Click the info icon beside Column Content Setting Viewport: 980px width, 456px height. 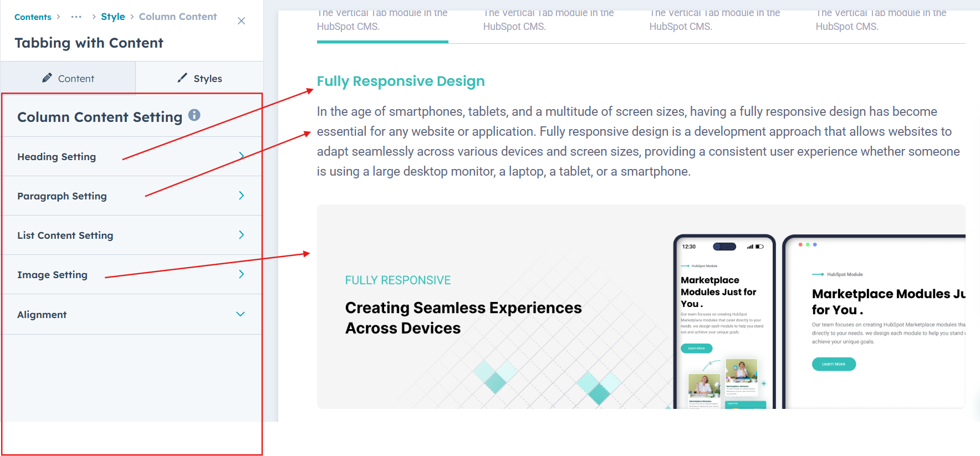(194, 115)
